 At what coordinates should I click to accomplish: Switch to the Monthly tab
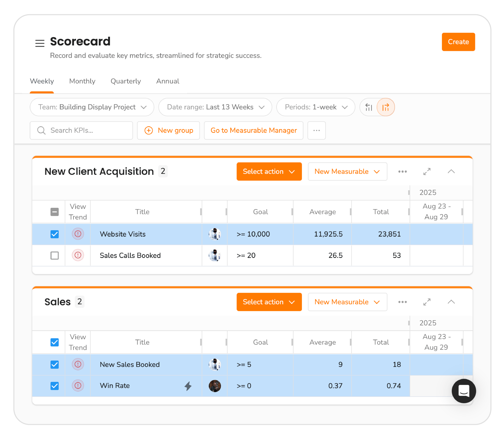(82, 81)
